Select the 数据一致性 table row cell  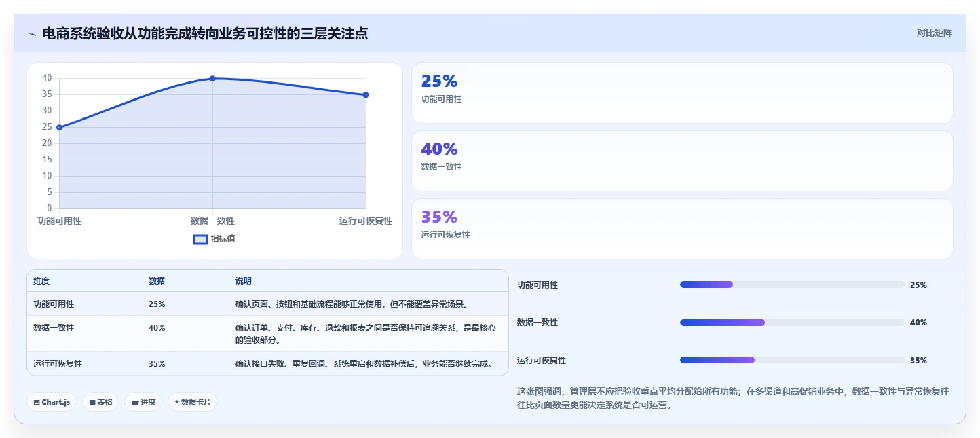[x=54, y=328]
